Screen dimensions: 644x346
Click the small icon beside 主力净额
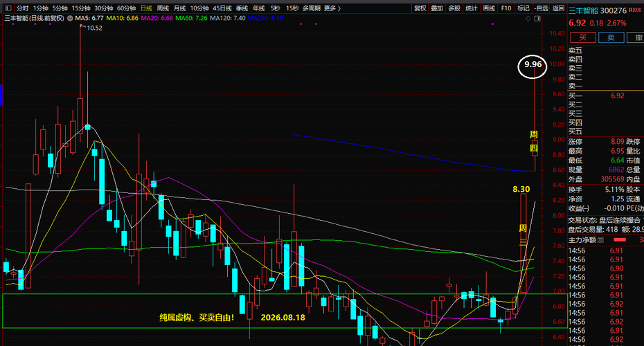click(600, 239)
